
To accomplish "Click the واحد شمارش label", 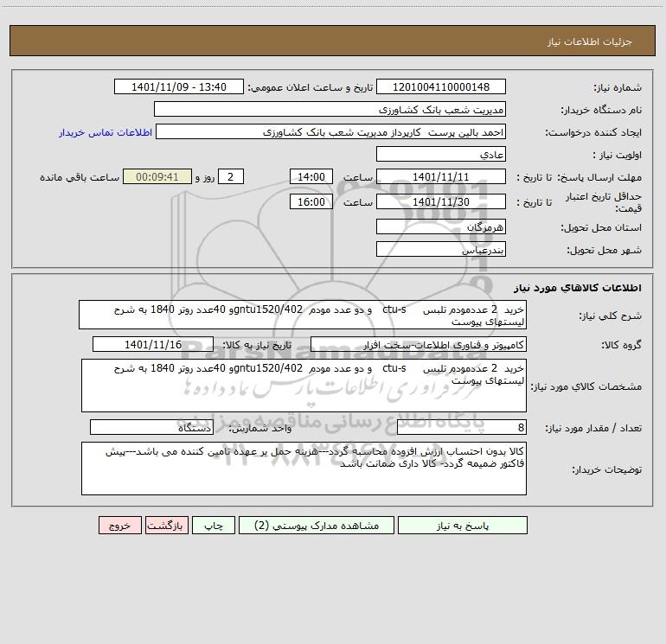I will click(260, 428).
